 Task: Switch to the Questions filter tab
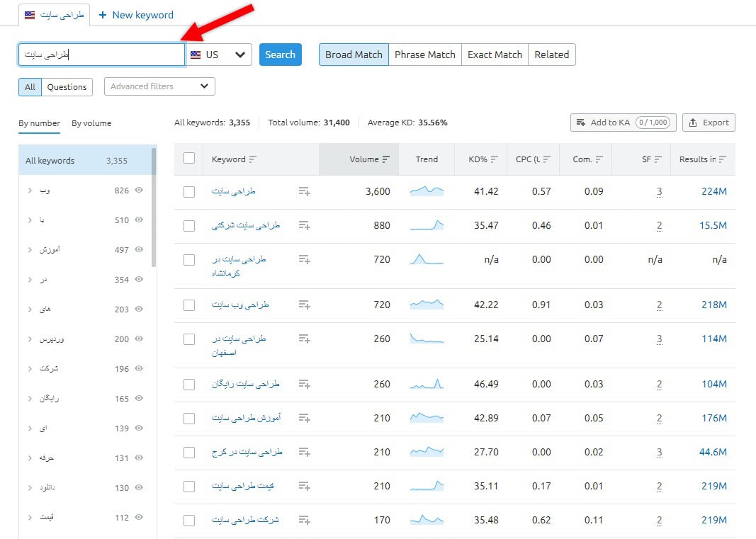[67, 86]
